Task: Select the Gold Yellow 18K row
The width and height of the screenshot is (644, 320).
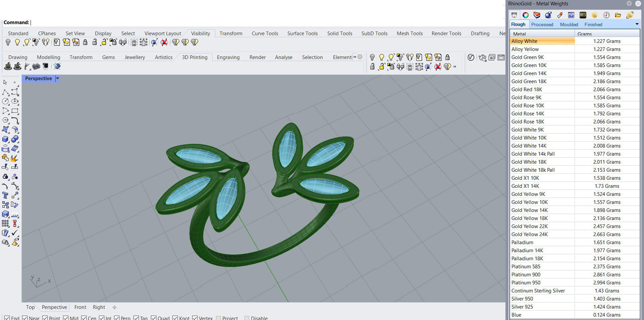Action: (x=575, y=218)
